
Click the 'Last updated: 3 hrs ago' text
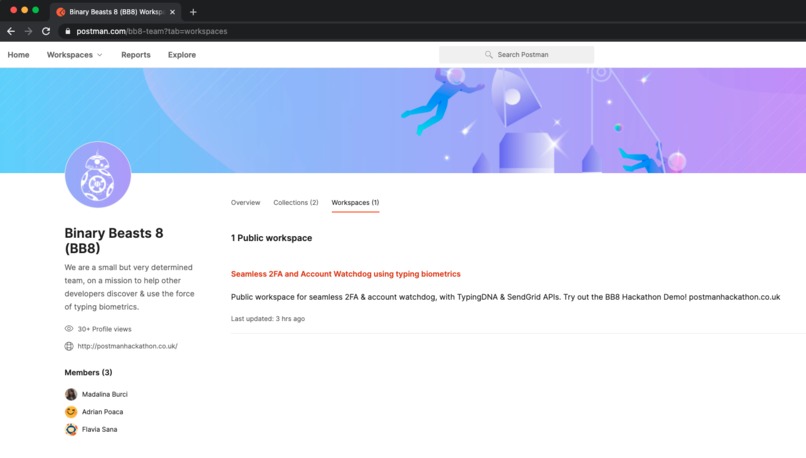click(268, 319)
